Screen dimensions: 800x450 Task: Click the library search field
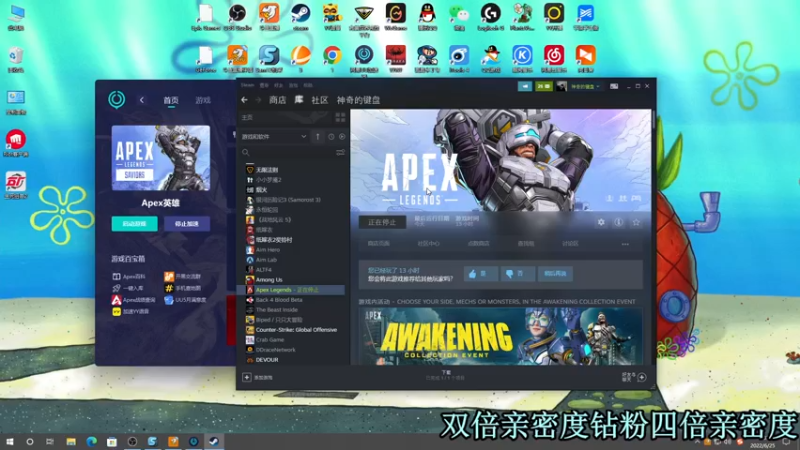288,153
